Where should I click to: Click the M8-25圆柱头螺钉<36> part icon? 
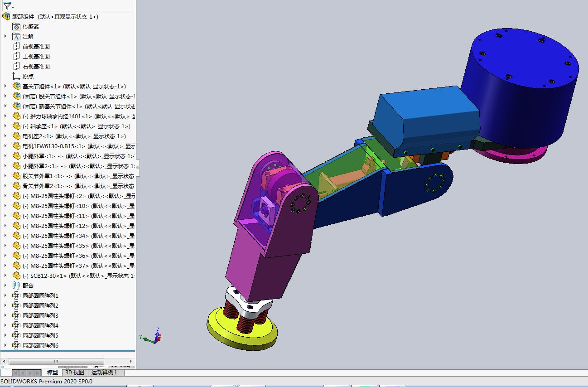pyautogui.click(x=16, y=256)
